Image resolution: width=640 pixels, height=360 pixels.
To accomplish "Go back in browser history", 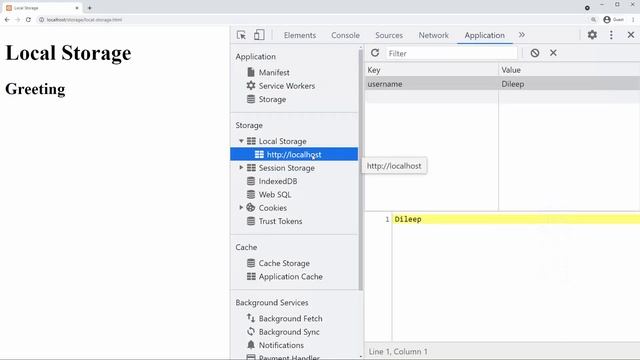I will pos(7,20).
